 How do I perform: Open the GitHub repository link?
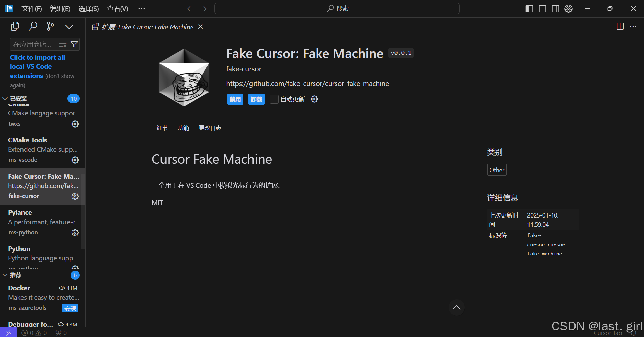(x=308, y=84)
